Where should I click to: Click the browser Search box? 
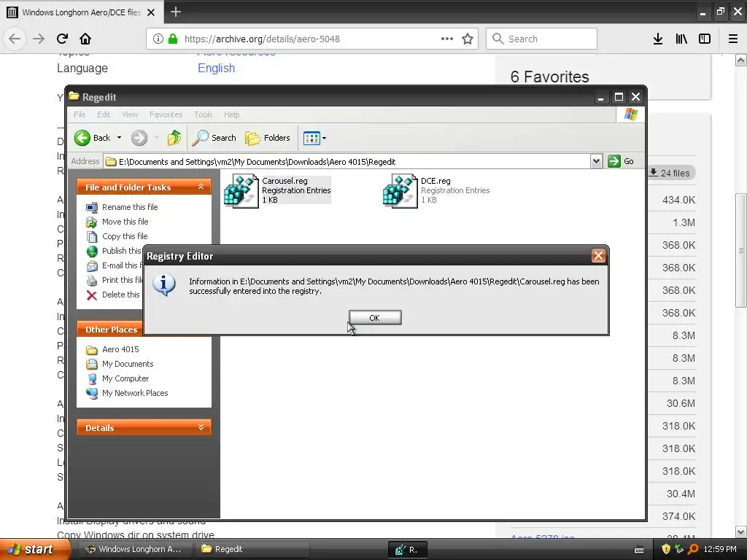point(542,39)
